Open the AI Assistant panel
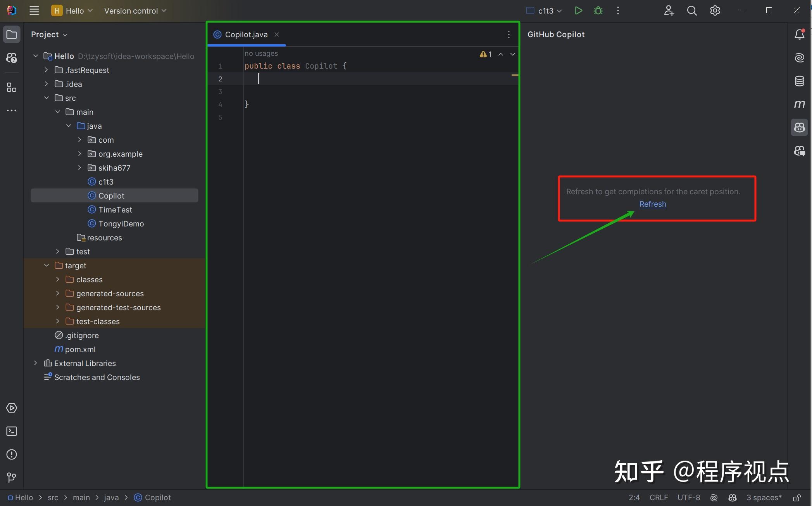The image size is (812, 506). click(x=799, y=57)
